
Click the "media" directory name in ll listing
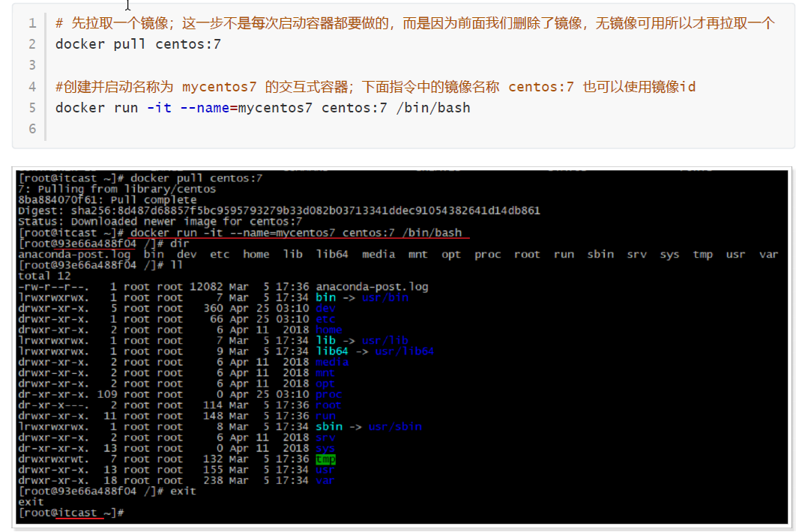(332, 362)
